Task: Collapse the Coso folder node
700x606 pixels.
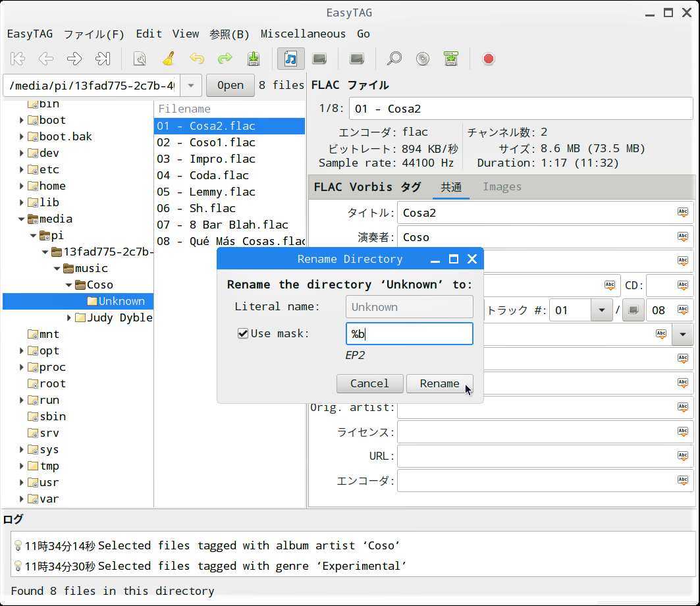Action: click(x=68, y=285)
